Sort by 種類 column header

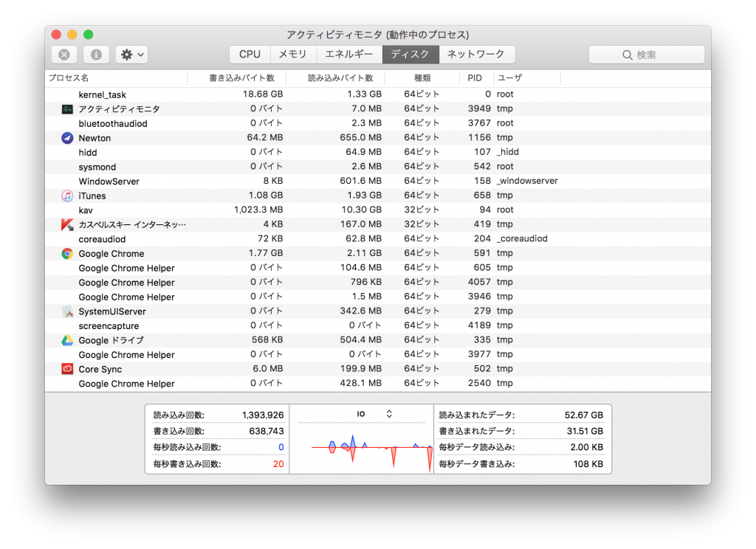coord(422,78)
